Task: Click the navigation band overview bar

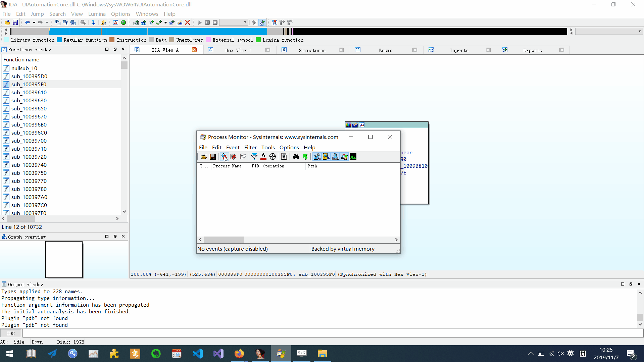Action: (x=289, y=31)
